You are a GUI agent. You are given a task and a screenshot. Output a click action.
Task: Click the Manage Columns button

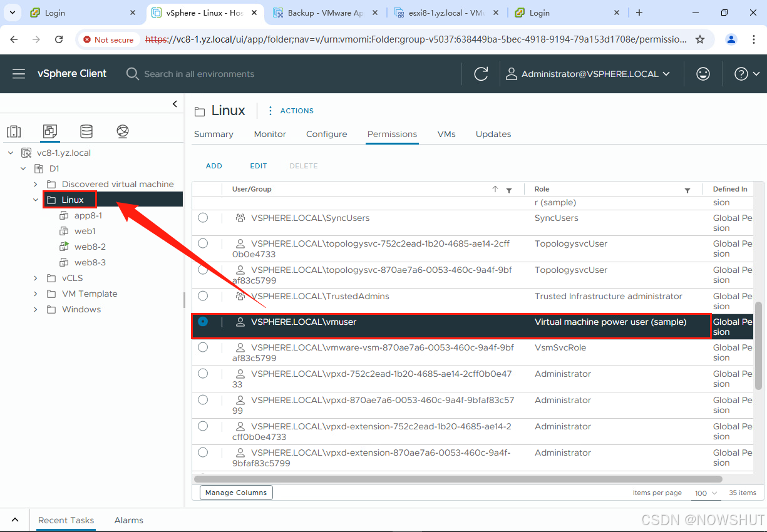[236, 493]
